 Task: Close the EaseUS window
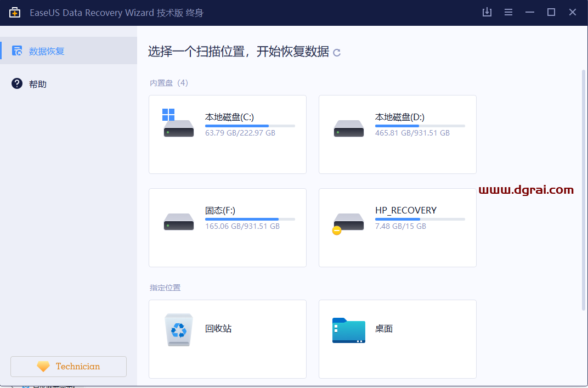(572, 13)
